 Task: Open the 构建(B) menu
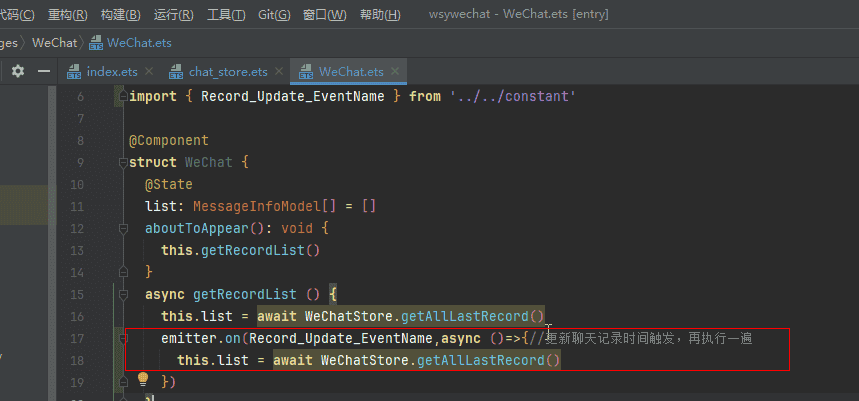[x=121, y=15]
